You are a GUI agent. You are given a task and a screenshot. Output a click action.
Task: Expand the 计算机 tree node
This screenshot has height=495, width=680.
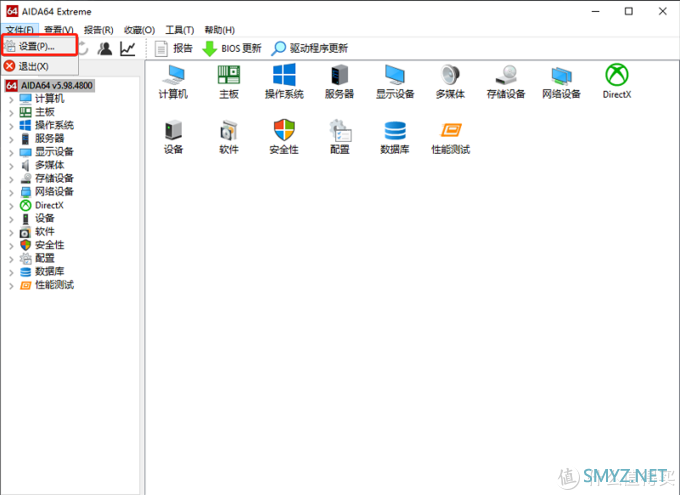[x=11, y=99]
